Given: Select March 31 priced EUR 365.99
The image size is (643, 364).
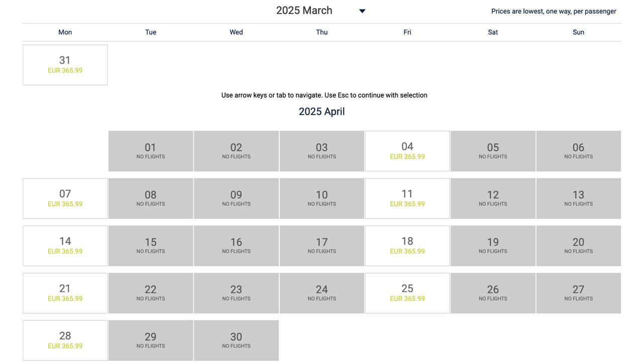Looking at the screenshot, I should click(x=65, y=65).
